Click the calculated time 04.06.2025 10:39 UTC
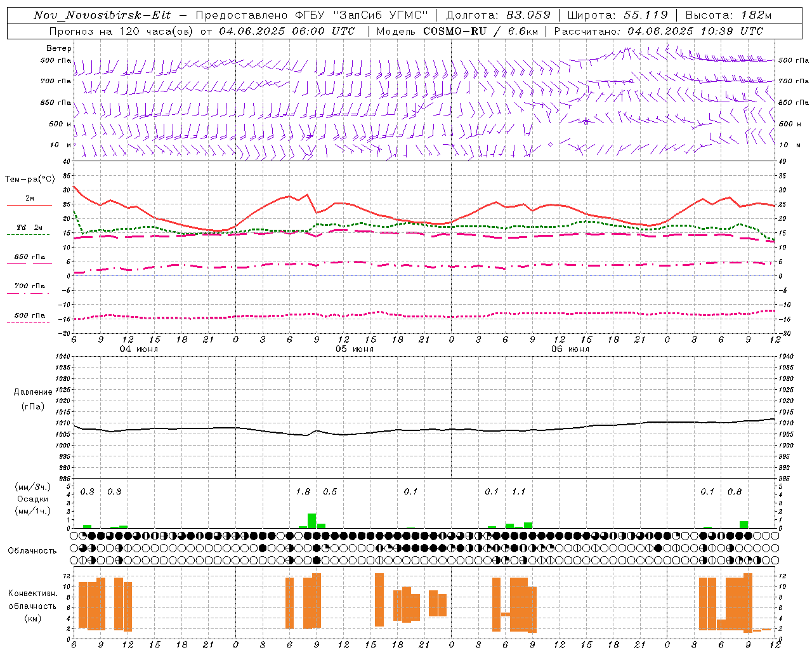812x650 pixels. pyautogui.click(x=695, y=31)
